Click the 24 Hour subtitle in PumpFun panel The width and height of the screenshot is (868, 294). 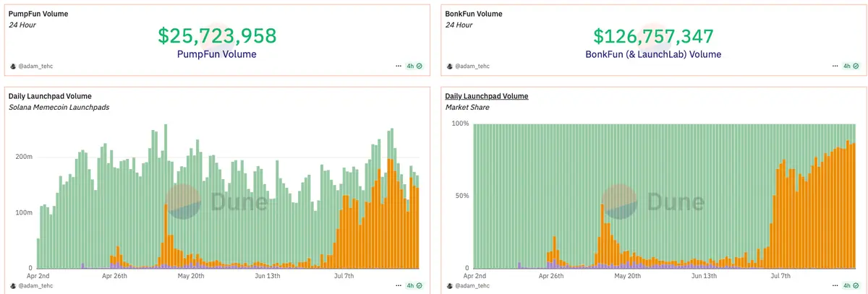coord(22,25)
